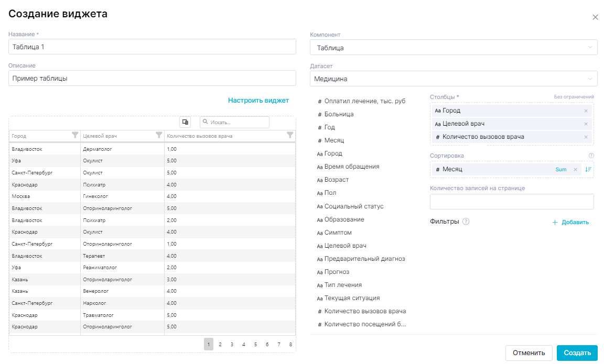This screenshot has width=604, height=364.
Task: Change the Sum aggregation for Месяц
Action: (x=561, y=169)
